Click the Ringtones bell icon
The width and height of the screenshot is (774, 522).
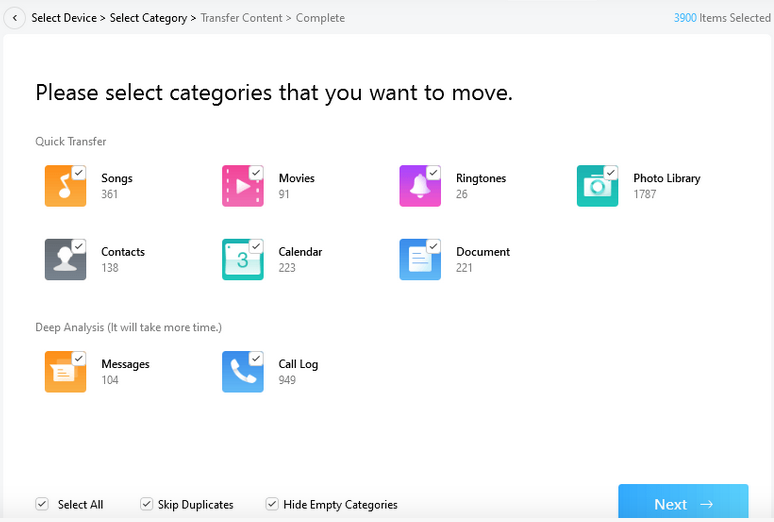point(420,186)
